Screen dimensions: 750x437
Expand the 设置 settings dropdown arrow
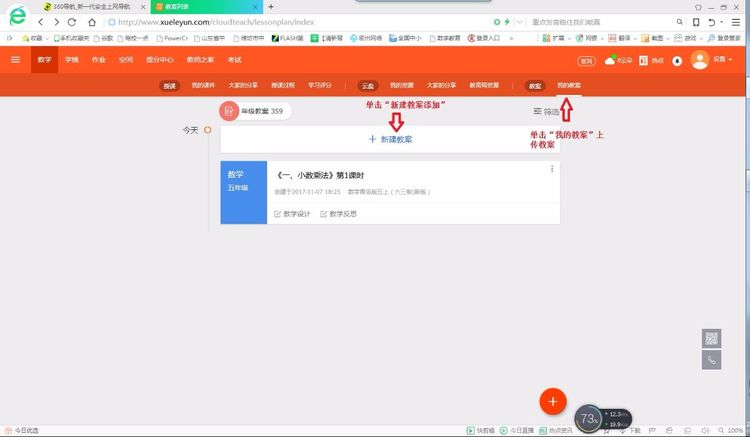click(x=730, y=60)
